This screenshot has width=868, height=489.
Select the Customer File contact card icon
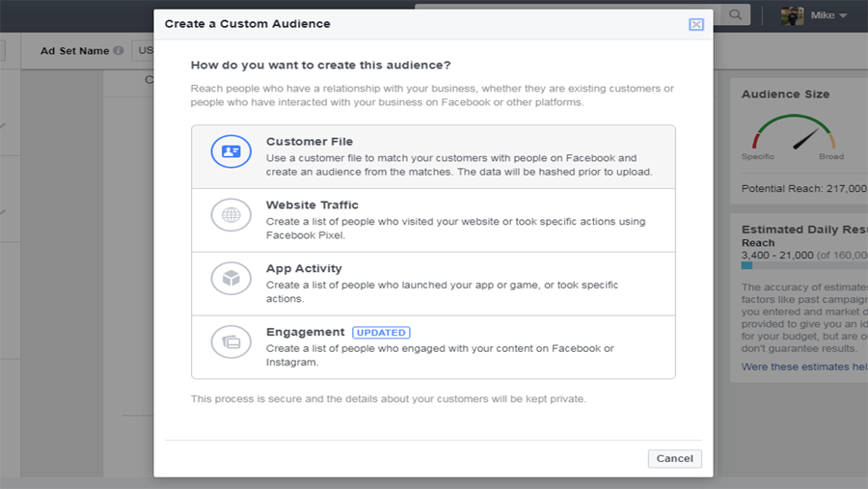click(231, 151)
